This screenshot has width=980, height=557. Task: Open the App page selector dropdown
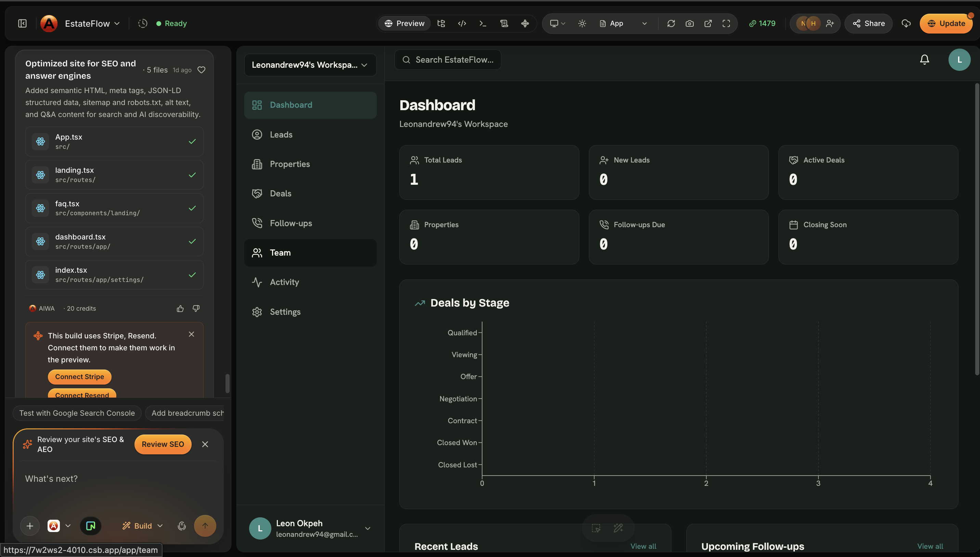click(623, 23)
